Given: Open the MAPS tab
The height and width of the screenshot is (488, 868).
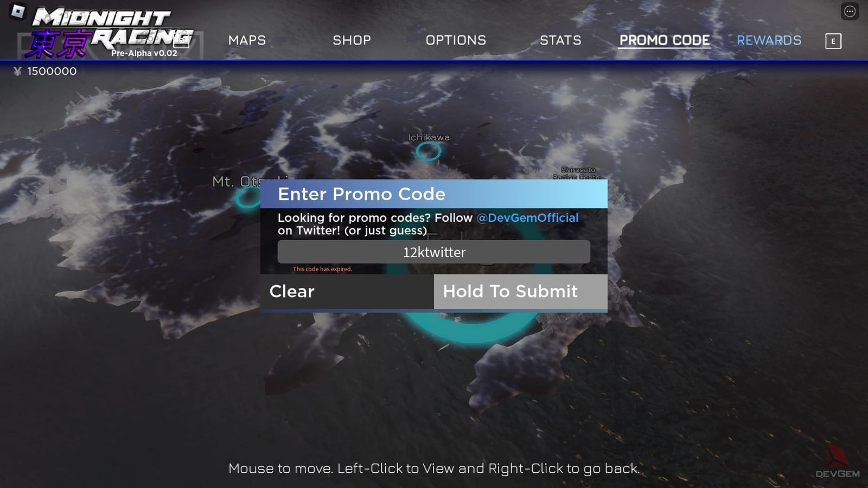Looking at the screenshot, I should [247, 40].
